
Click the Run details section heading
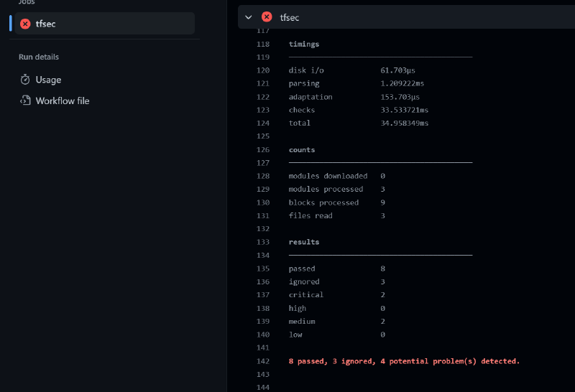pos(39,57)
